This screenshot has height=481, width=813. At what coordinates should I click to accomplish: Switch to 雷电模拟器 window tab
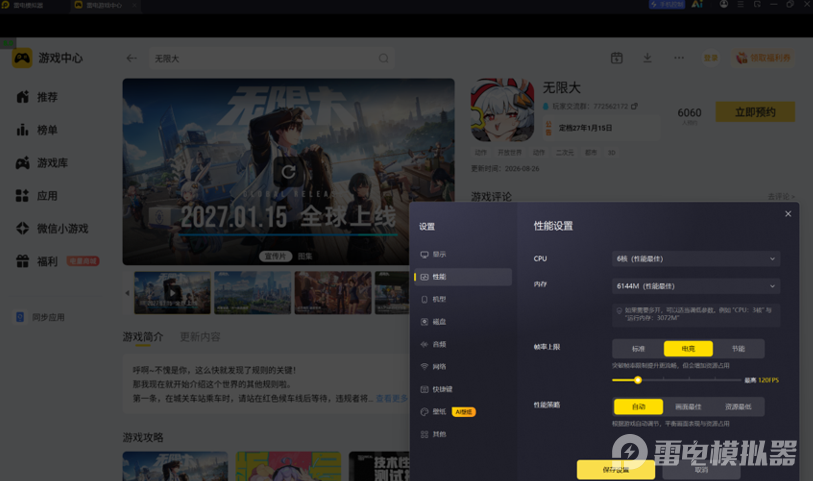pos(28,5)
